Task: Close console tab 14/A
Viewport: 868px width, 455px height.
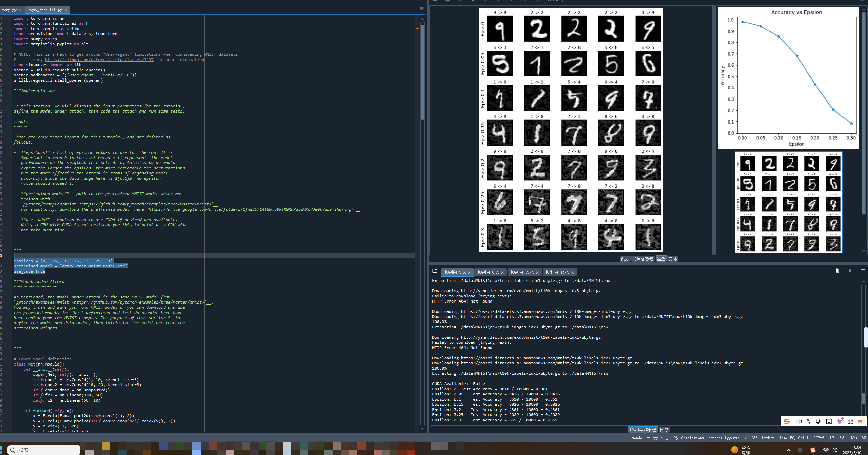Action: pos(573,273)
